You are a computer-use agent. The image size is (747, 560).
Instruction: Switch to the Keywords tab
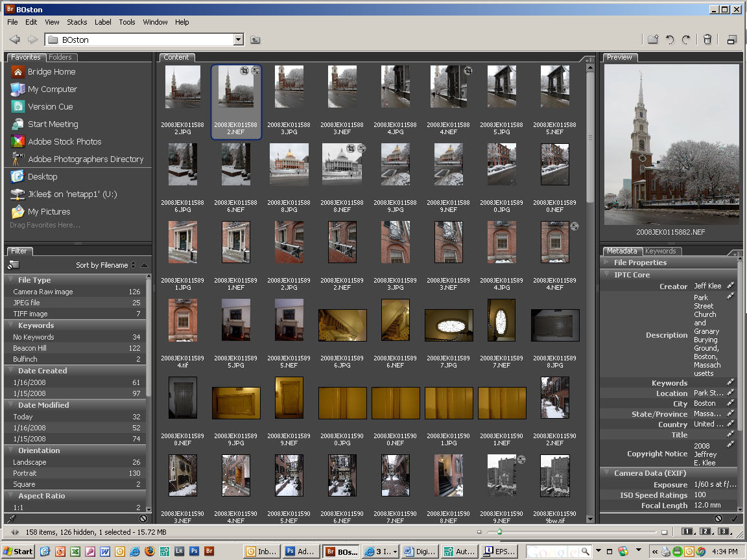(660, 251)
